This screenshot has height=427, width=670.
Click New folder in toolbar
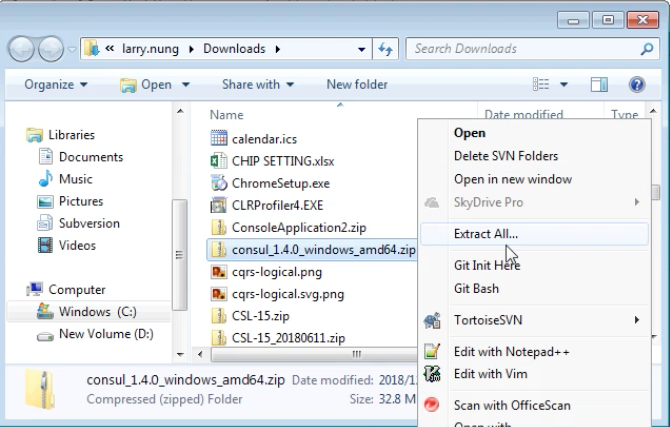click(x=357, y=85)
